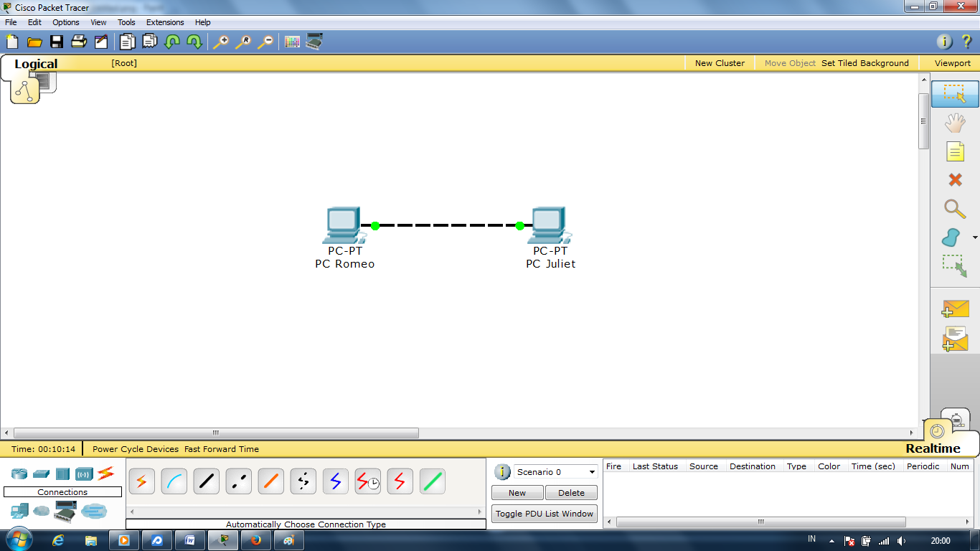This screenshot has width=980, height=551.
Task: Choose the Draw Polygon shape tool
Action: (x=952, y=237)
